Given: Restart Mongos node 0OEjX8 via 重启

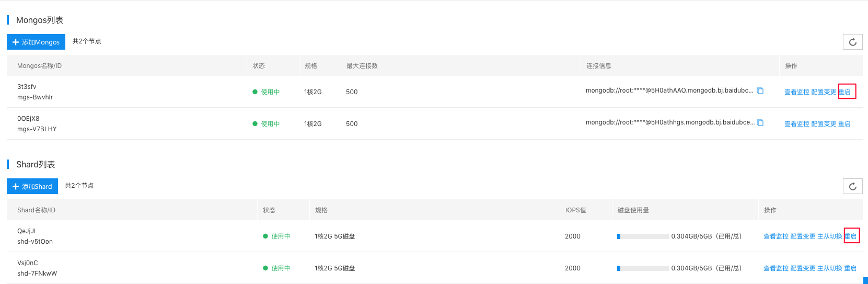Looking at the screenshot, I should [844, 124].
